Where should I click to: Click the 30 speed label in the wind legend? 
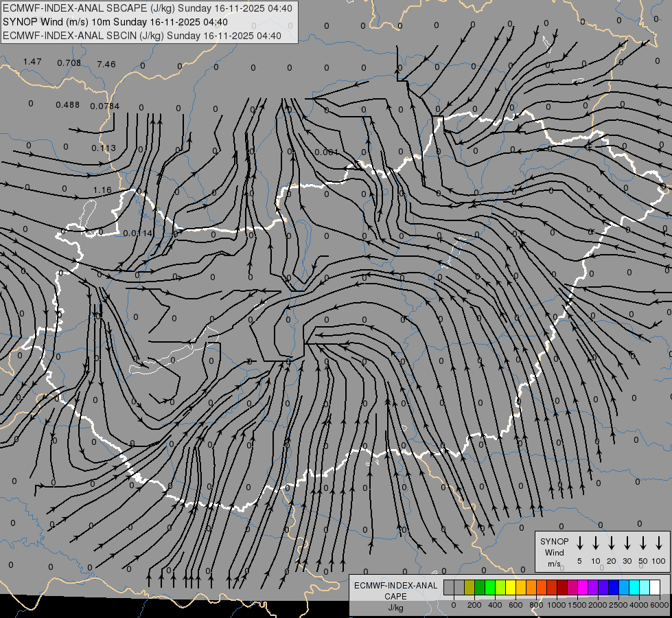pos(627,561)
